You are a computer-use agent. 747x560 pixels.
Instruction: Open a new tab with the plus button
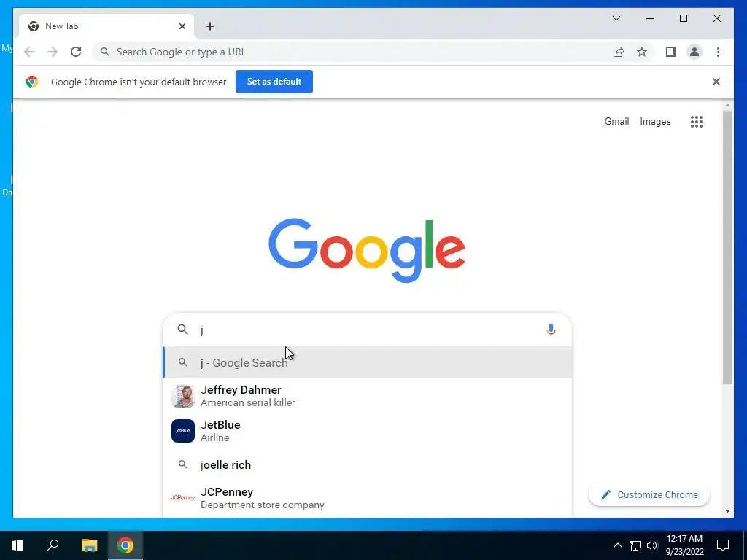[x=210, y=26]
